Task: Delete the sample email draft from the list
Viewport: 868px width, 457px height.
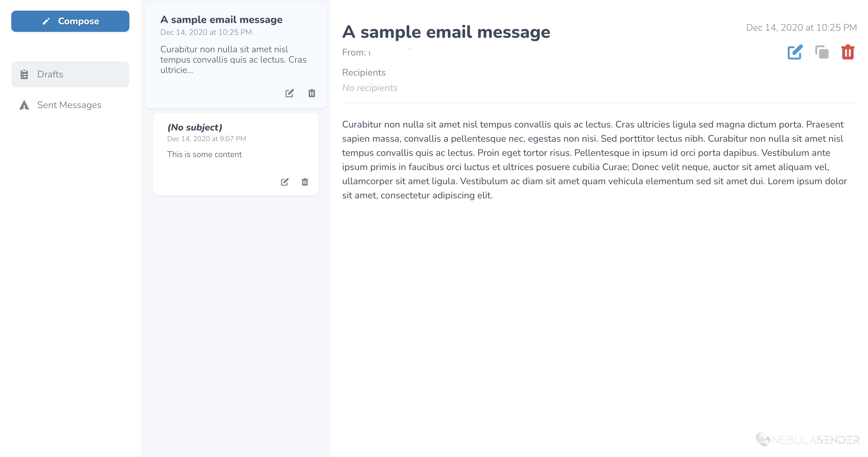Action: [312, 93]
